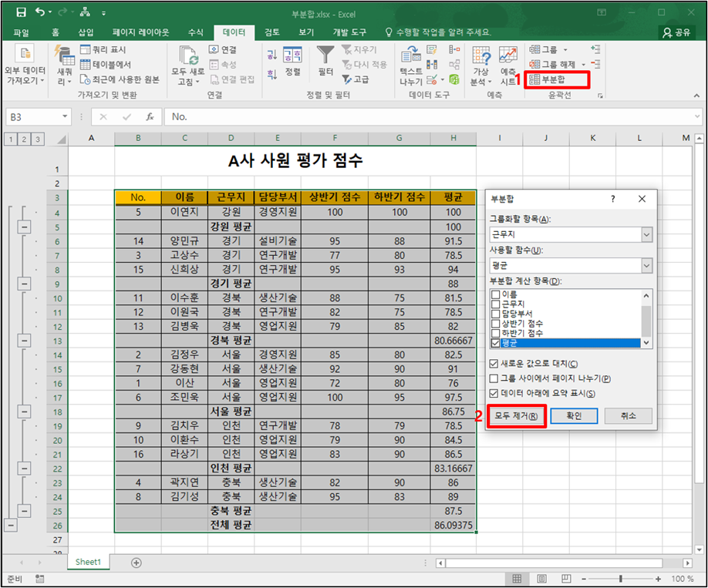Image resolution: width=708 pixels, height=588 pixels.
Task: Click the Save icon in quick access toolbar
Action: click(21, 12)
